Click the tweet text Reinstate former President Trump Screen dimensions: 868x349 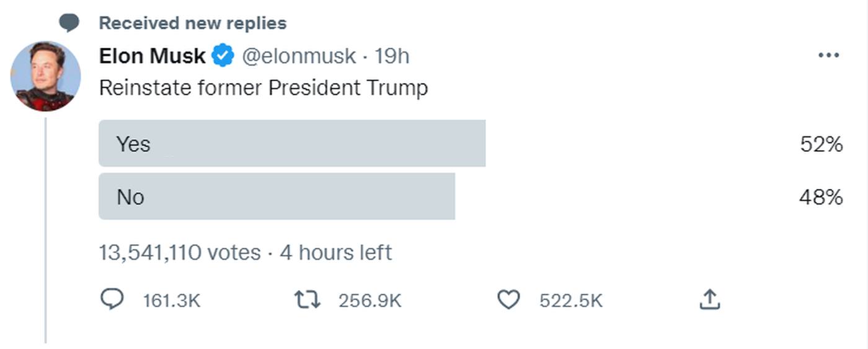click(263, 88)
